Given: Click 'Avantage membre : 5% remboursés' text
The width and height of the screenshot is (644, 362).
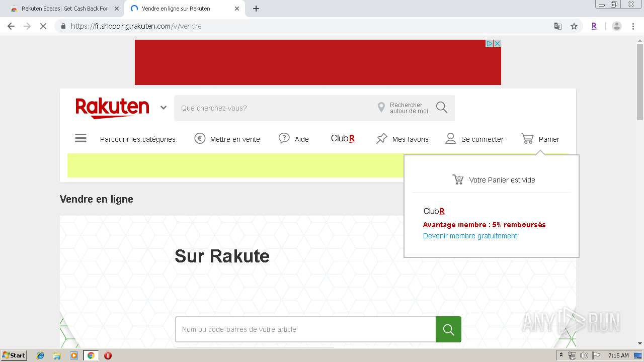Looking at the screenshot, I should point(484,225).
